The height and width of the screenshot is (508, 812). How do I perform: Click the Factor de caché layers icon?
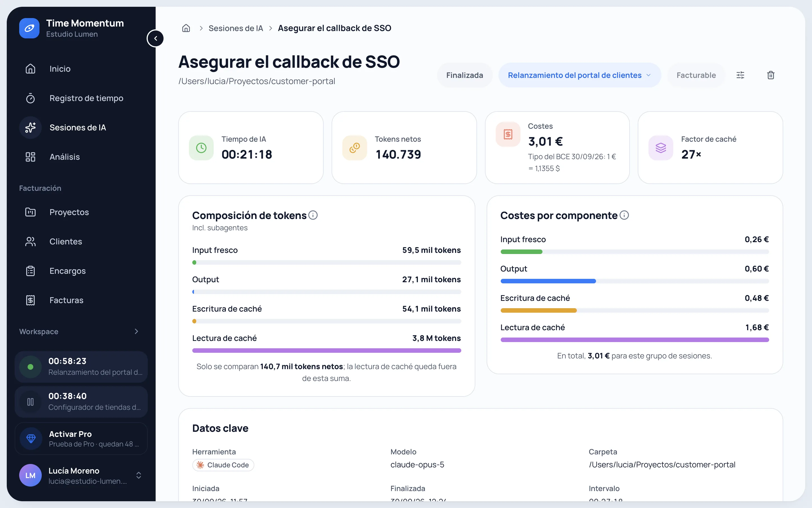click(x=661, y=148)
